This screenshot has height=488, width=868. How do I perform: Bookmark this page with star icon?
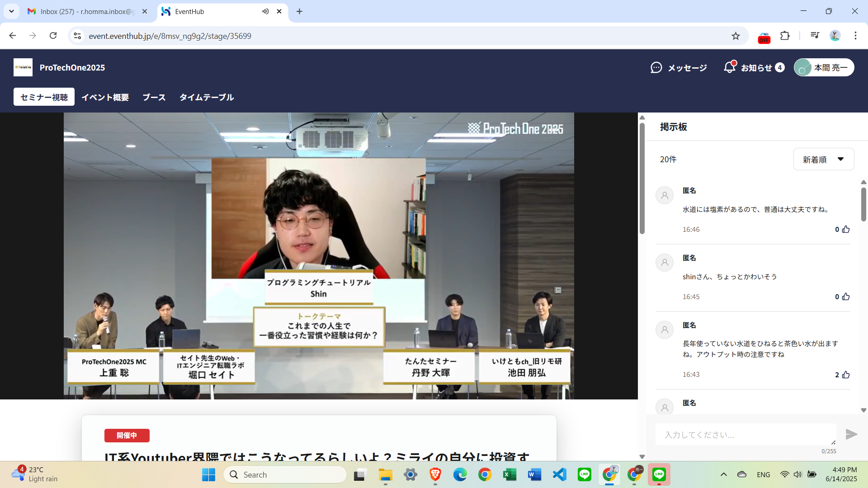tap(736, 36)
